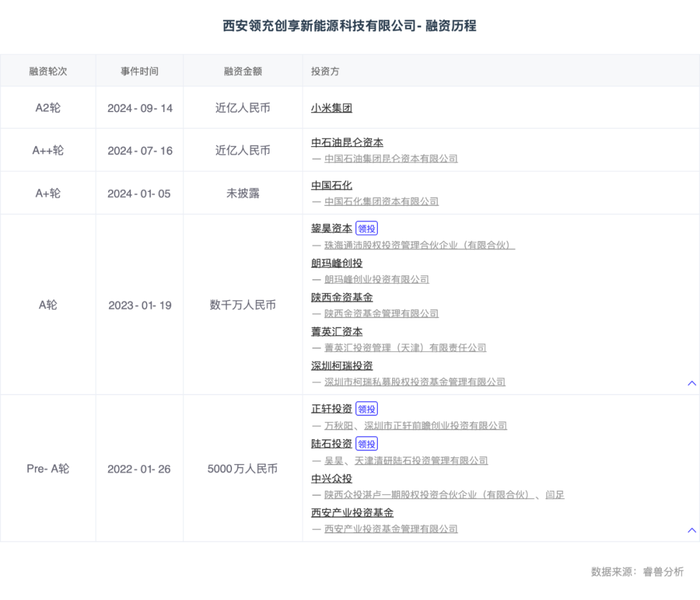700x600 pixels.
Task: Select the Pre-A轮 round cell
Action: (48, 468)
